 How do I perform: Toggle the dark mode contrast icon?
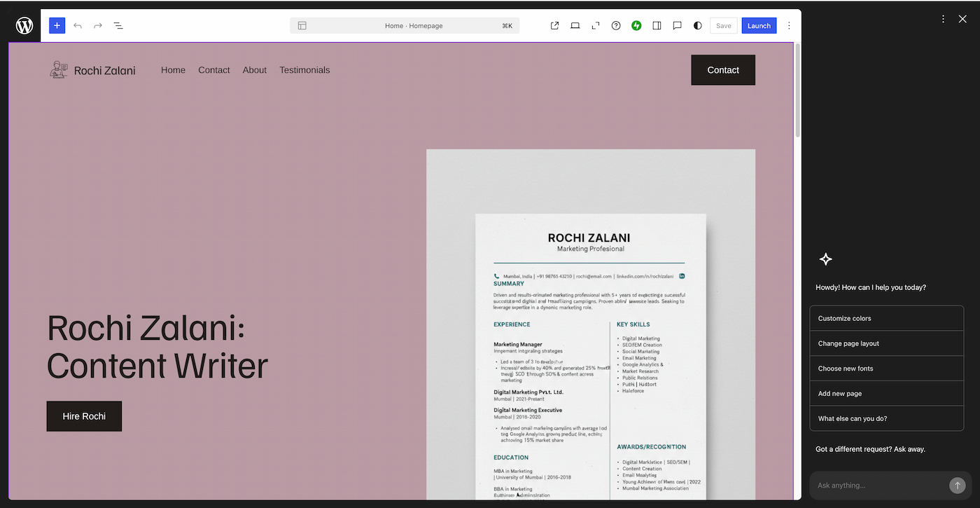[x=696, y=25]
